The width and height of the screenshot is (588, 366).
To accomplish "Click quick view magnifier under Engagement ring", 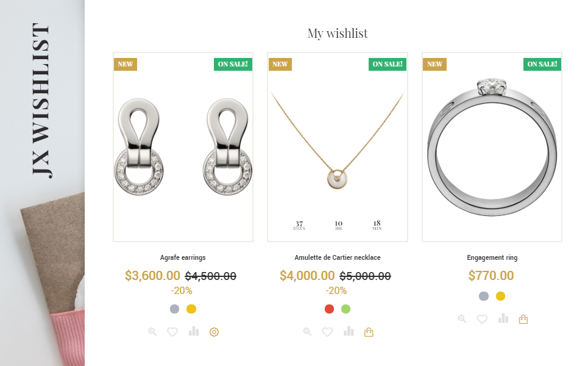I will pos(462,318).
